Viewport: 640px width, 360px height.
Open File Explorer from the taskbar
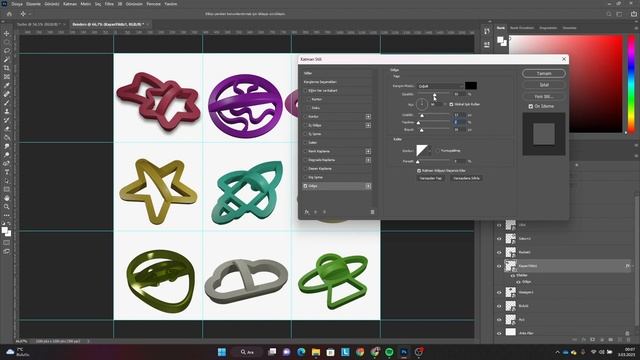[316, 352]
